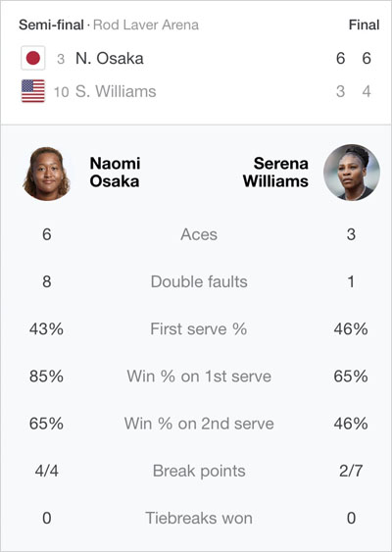This screenshot has height=552, width=392.
Task: Open Serena Williams' profile photo
Action: pyautogui.click(x=352, y=173)
